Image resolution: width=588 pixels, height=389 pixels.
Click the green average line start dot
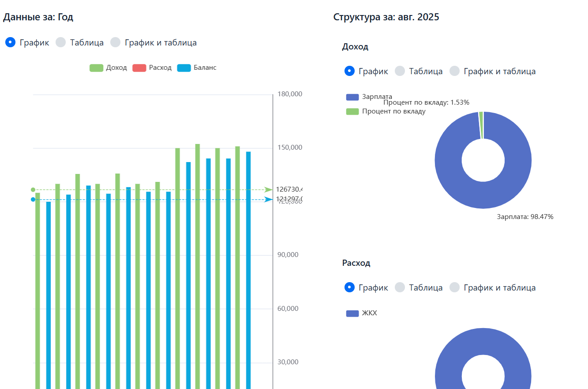click(33, 190)
